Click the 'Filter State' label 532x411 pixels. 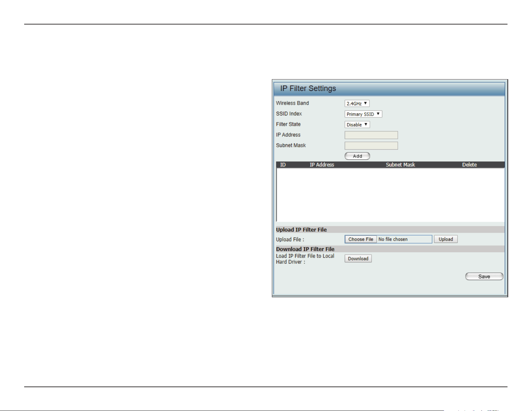pos(288,124)
